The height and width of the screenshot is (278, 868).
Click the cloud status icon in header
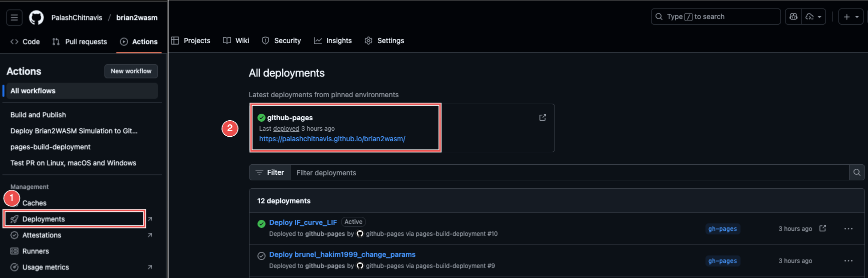coord(810,17)
